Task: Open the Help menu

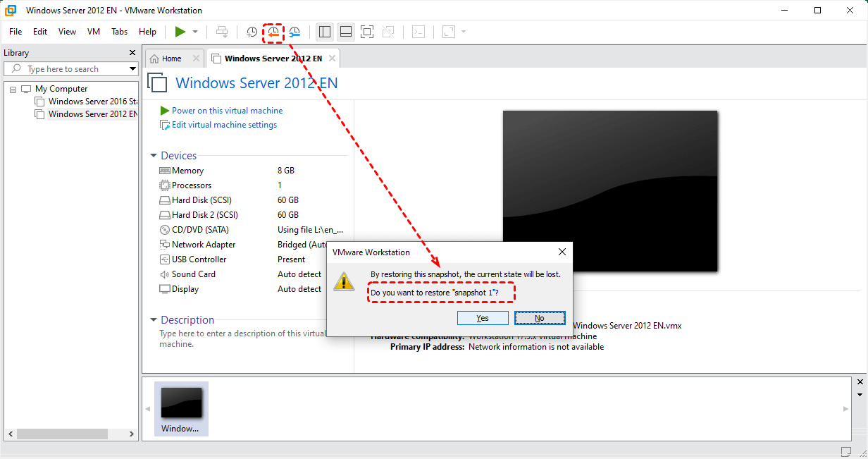Action: 148,32
